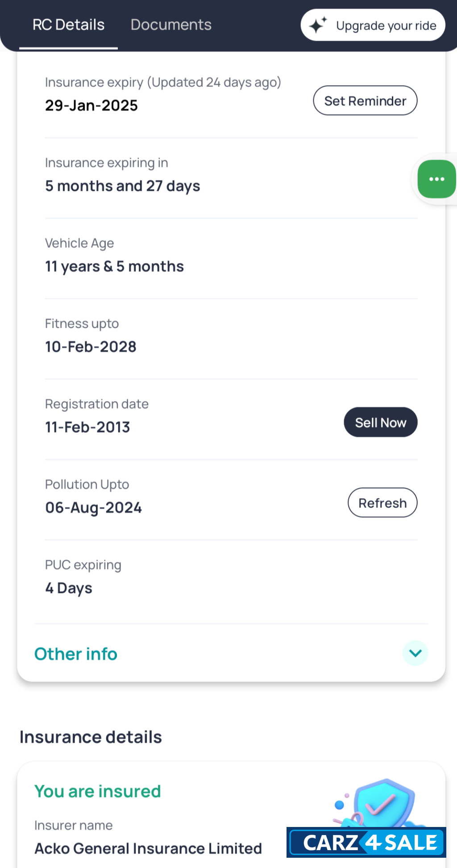This screenshot has height=868, width=457.
Task: Click the sparkle icon beside Upgrade your ride
Action: coord(318,25)
